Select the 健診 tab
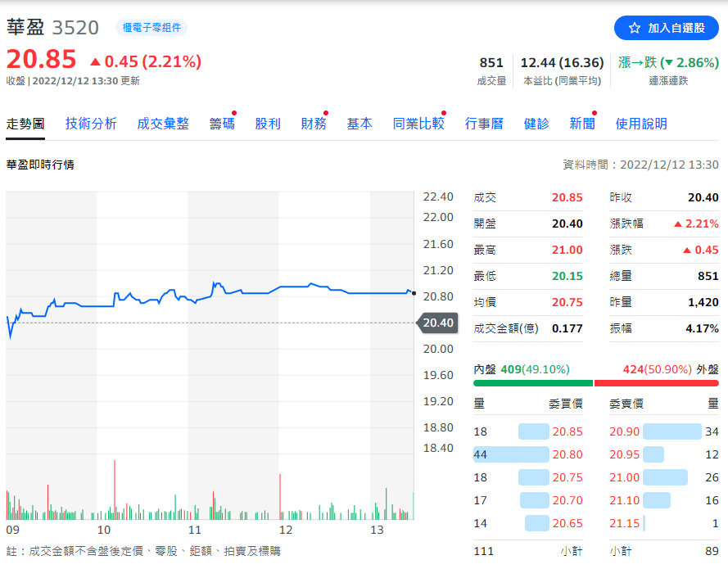The image size is (728, 569). [536, 124]
